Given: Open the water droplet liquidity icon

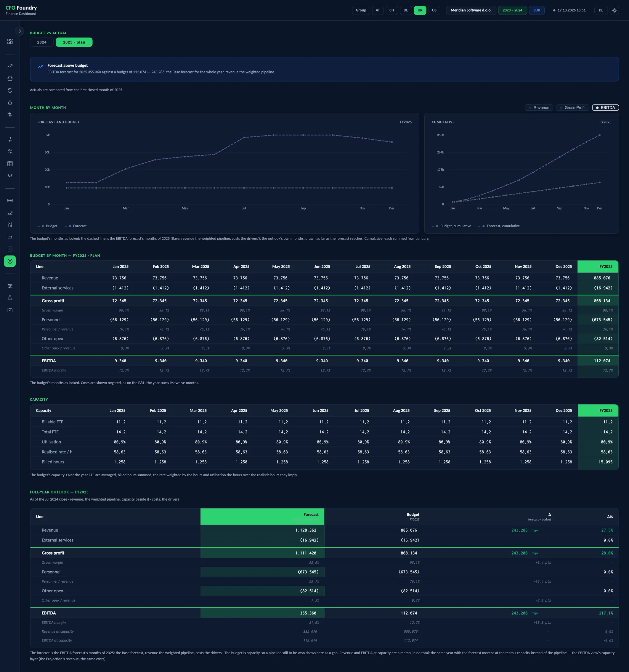Looking at the screenshot, I should [10, 102].
